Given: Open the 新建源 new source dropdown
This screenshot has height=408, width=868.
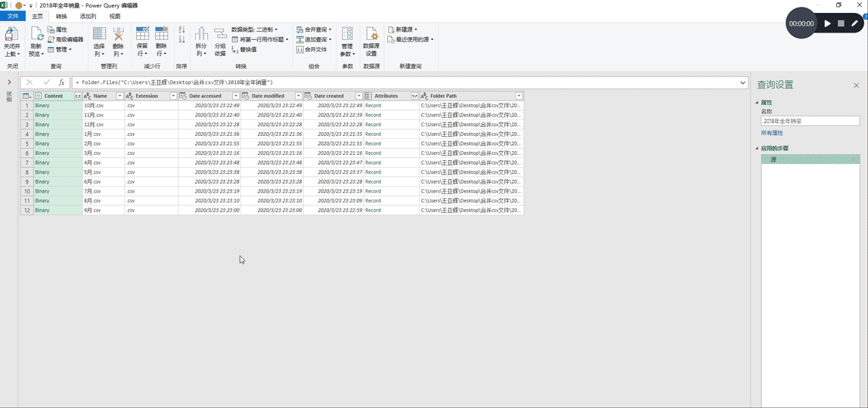Looking at the screenshot, I should tap(402, 29).
